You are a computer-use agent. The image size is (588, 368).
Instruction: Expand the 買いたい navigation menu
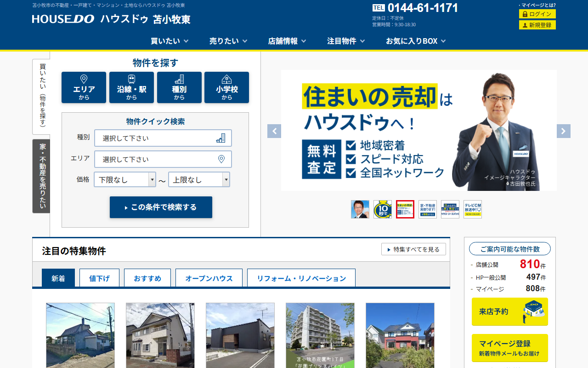pos(170,41)
